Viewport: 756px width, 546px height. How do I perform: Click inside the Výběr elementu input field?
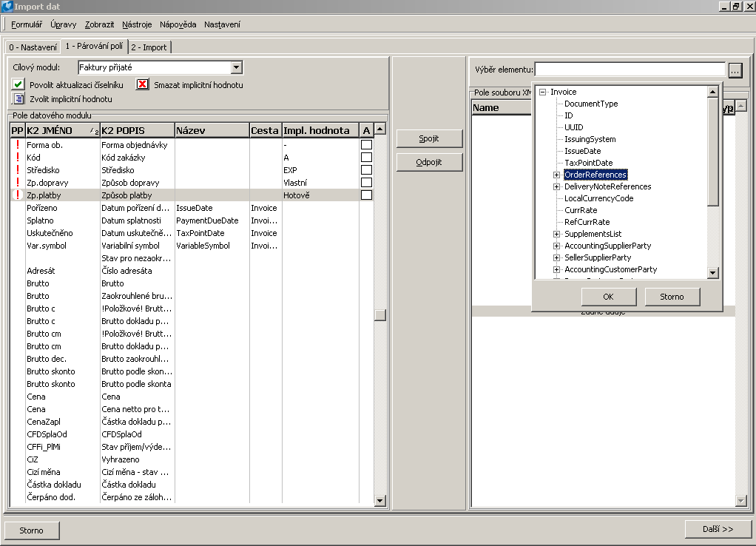629,69
